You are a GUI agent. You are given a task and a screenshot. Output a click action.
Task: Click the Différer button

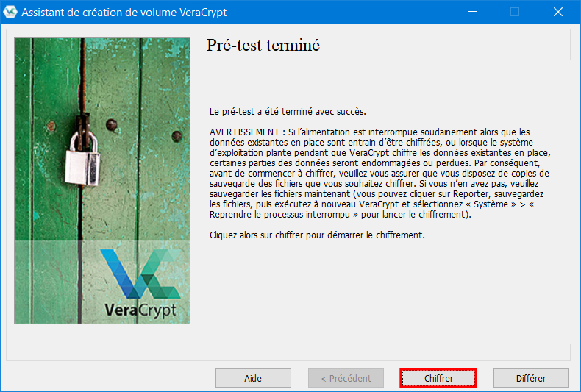click(531, 378)
